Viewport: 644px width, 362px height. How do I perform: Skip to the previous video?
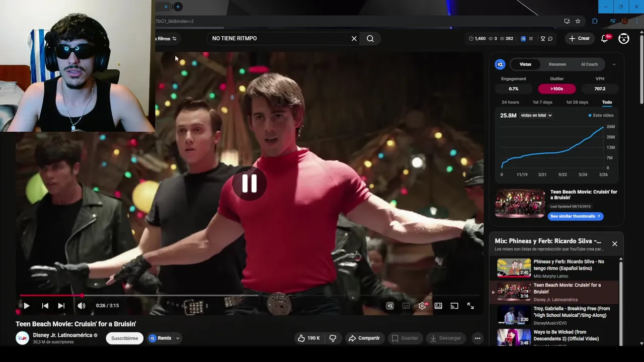[45, 306]
